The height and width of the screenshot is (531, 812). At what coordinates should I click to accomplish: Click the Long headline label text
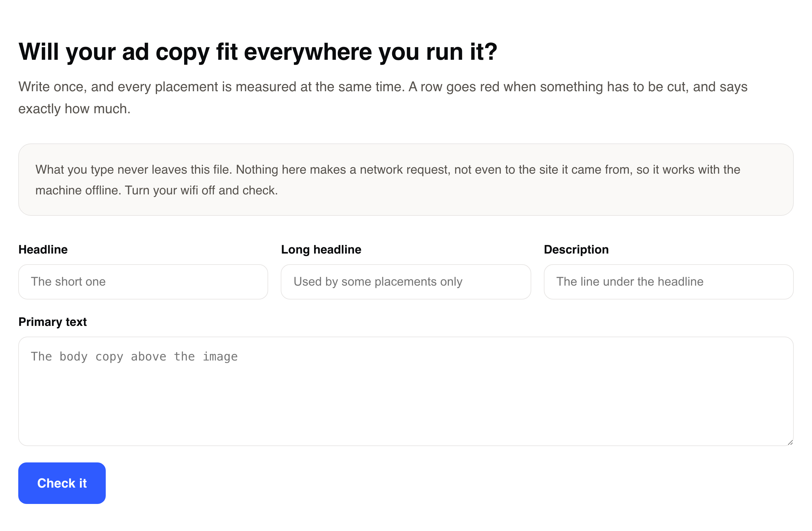321,250
